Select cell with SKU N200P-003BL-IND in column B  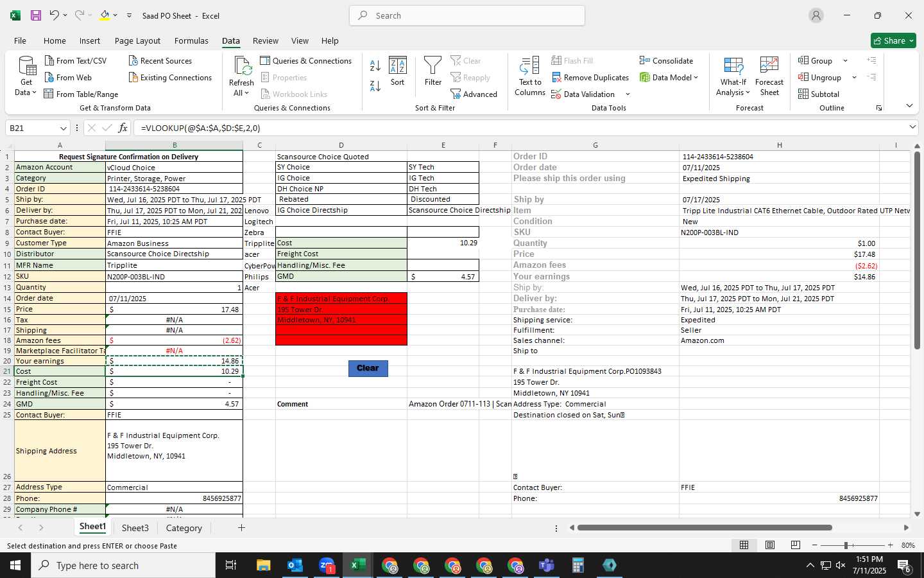174,276
